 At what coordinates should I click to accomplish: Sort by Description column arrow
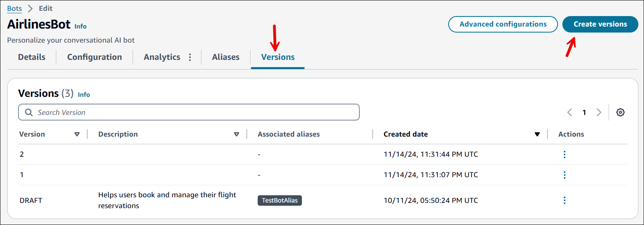point(236,134)
